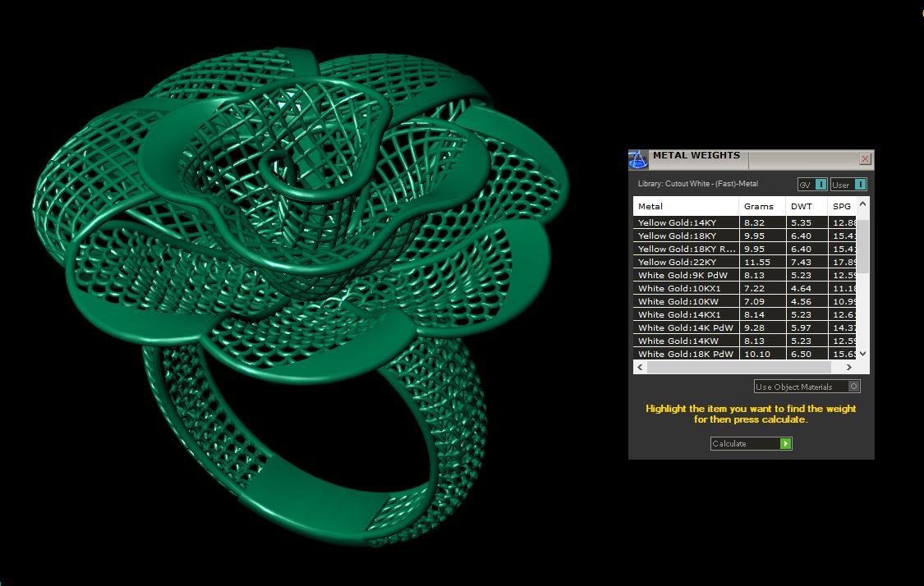Toggle the GV library switch
The image size is (924, 586).
click(x=812, y=185)
